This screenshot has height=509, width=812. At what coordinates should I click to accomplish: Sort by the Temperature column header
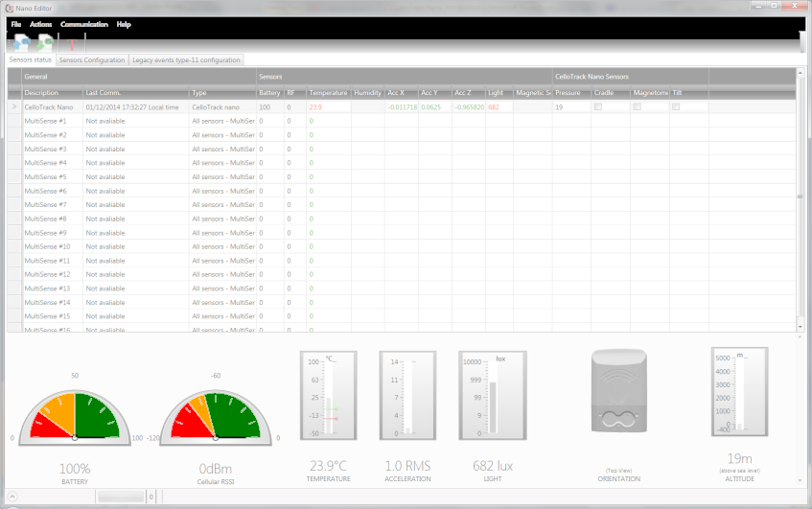(x=328, y=93)
